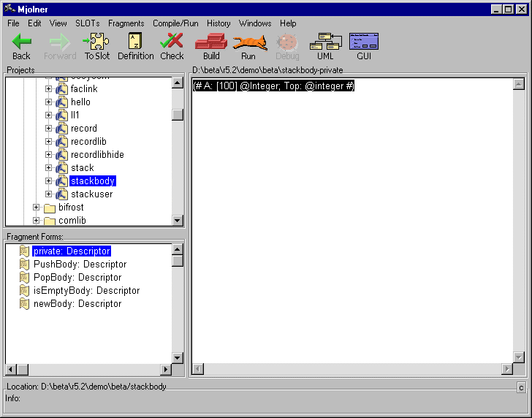
Task: Expand the comlib folder node
Action: 37,221
